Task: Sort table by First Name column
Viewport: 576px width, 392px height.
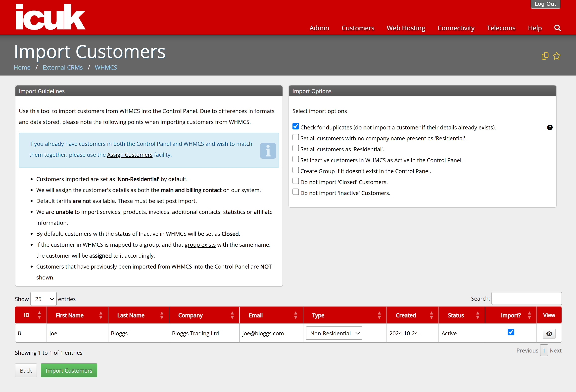Action: (x=78, y=315)
